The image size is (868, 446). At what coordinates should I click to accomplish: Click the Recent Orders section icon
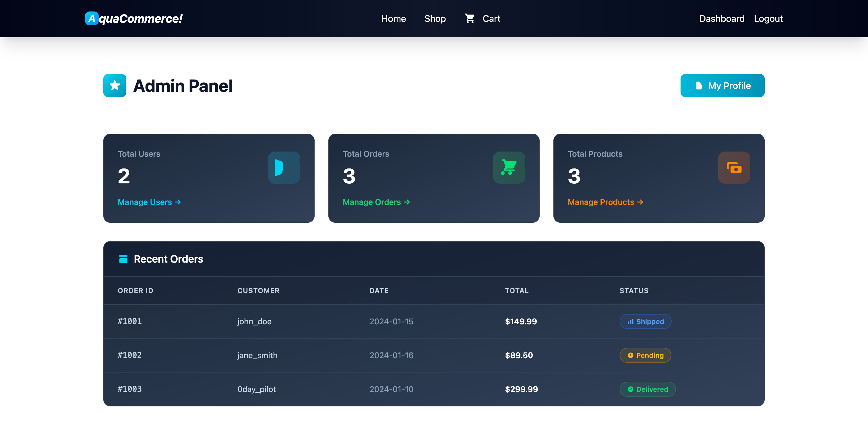click(123, 259)
